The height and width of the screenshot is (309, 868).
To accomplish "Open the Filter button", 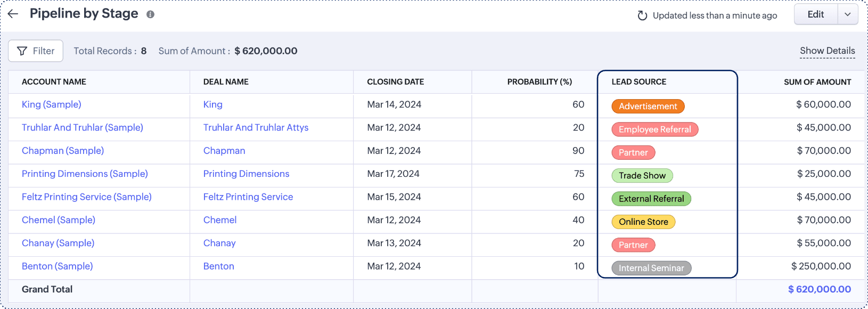I will pyautogui.click(x=36, y=51).
